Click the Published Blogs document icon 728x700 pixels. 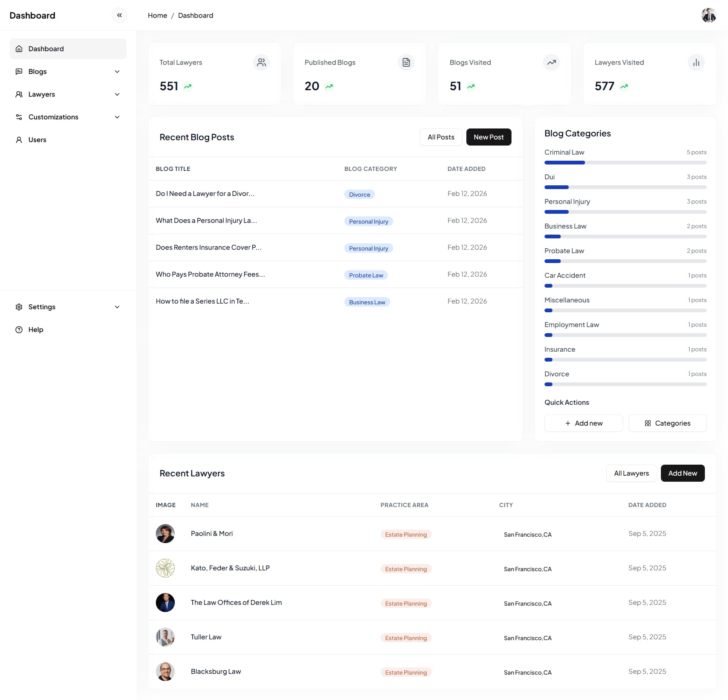point(406,63)
